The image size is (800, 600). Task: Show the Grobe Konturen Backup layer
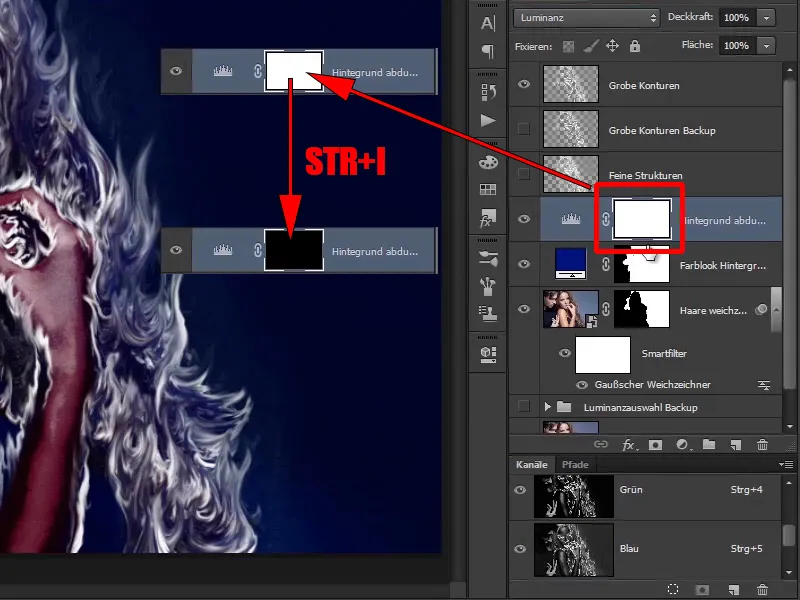tap(524, 129)
